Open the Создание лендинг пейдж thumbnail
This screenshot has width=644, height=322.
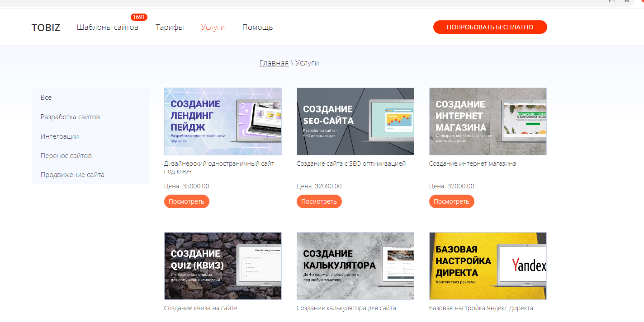(223, 121)
